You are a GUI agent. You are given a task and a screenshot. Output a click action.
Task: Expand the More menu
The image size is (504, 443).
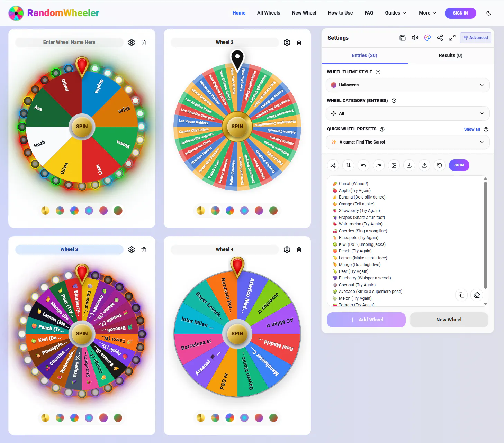click(x=427, y=13)
